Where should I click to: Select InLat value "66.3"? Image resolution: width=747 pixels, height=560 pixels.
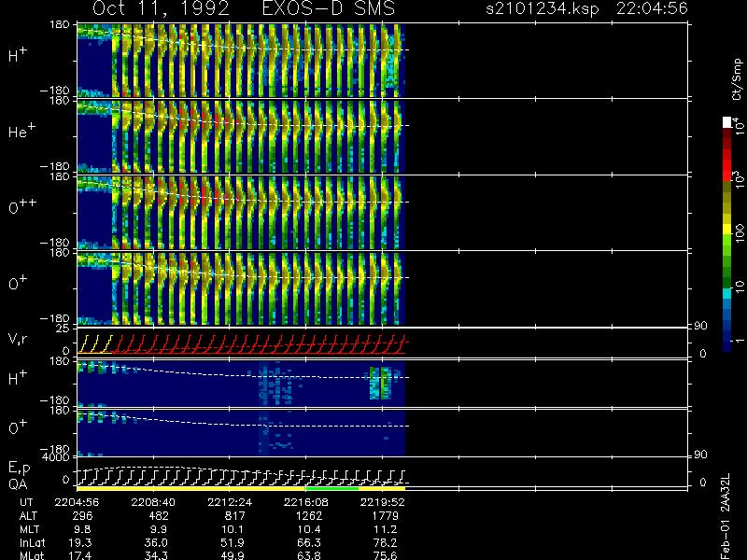coord(309,543)
